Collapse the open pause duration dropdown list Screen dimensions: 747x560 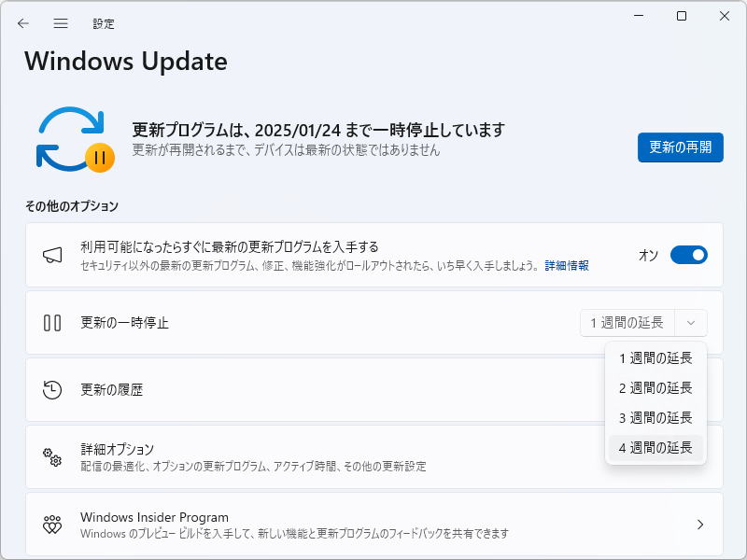(691, 322)
